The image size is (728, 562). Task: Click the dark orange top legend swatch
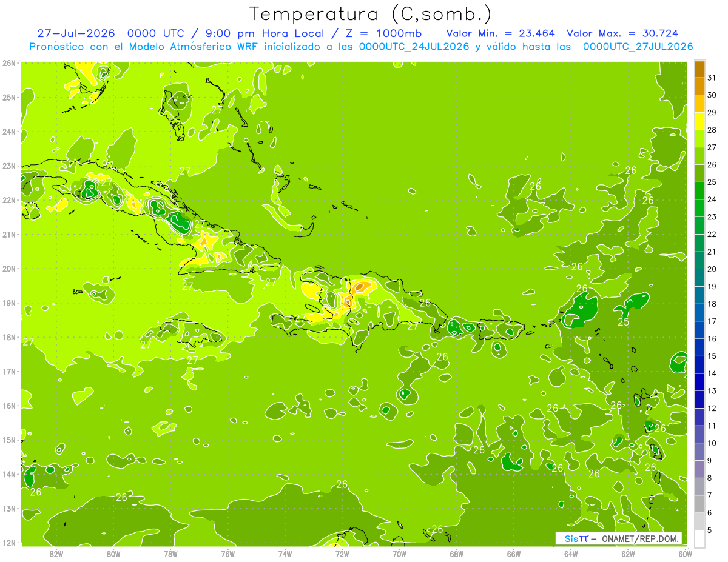click(x=699, y=69)
